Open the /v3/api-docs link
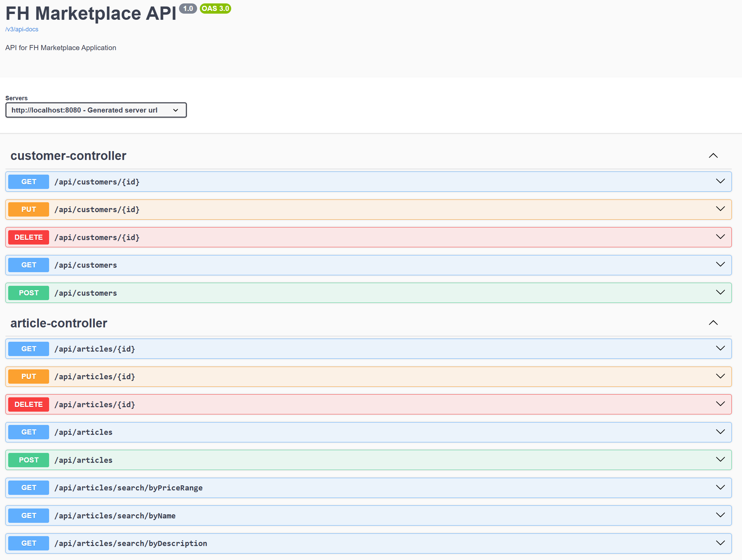The image size is (742, 560). 22,29
